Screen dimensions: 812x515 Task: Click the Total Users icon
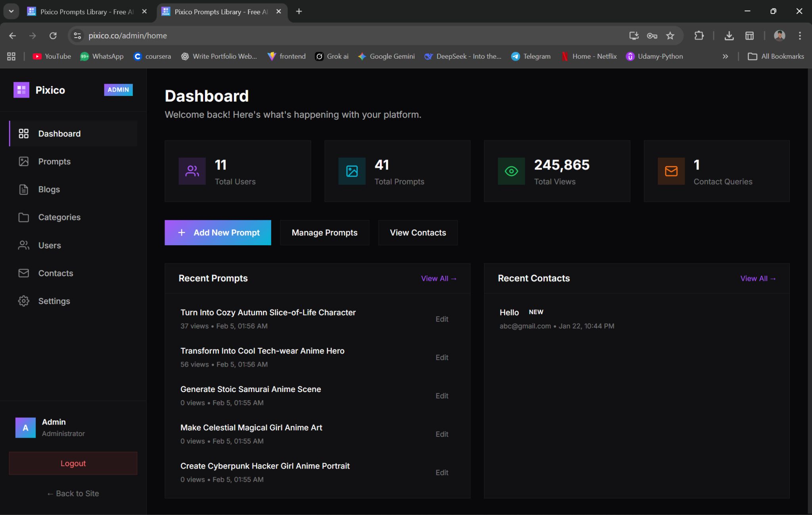[x=192, y=171]
